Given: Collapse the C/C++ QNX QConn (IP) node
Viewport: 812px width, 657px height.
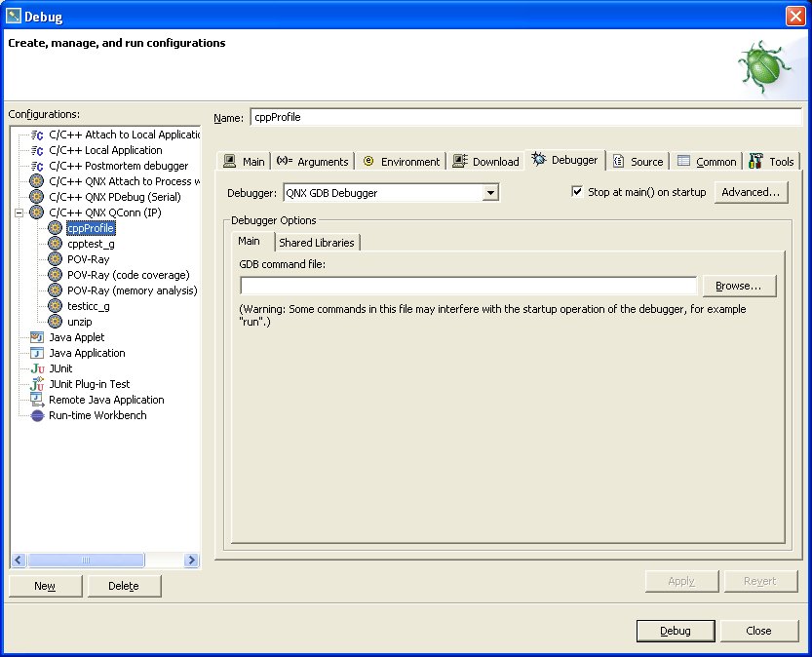Looking at the screenshot, I should coord(19,213).
